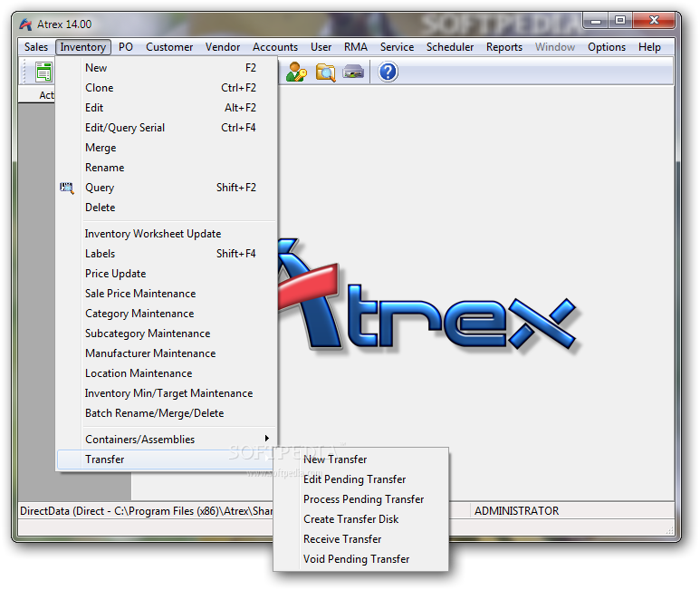Open the Service menu
700x590 pixels.
point(397,47)
